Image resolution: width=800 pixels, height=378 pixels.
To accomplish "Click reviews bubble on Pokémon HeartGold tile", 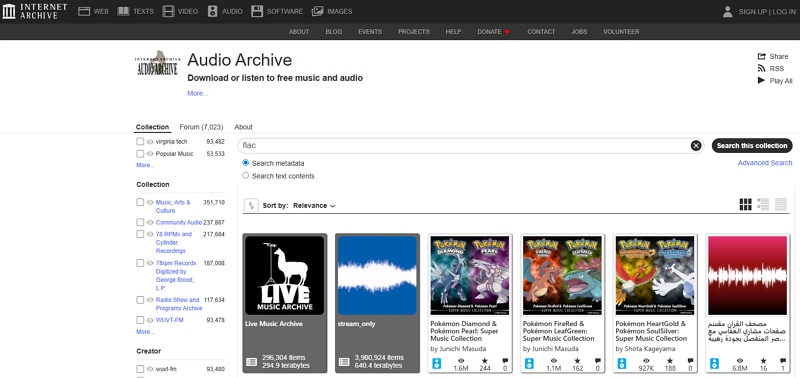I will (690, 361).
